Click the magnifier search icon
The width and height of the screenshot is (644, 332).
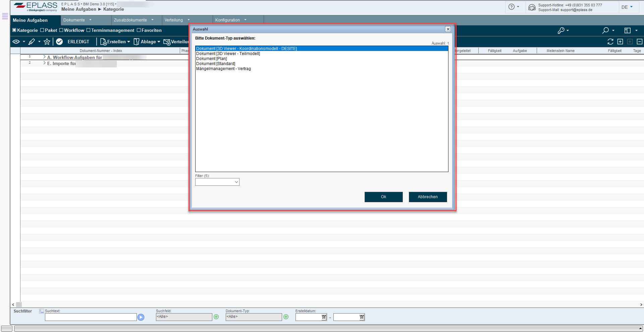coord(605,31)
